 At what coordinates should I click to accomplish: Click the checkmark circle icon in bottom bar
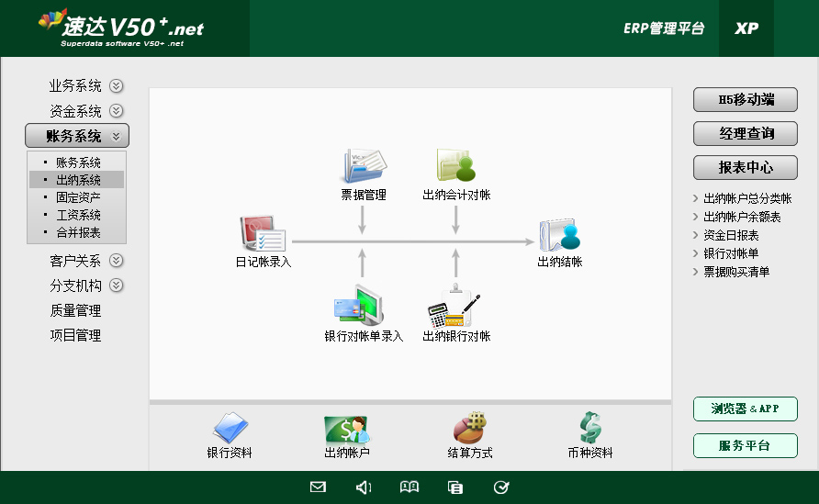tap(501, 487)
